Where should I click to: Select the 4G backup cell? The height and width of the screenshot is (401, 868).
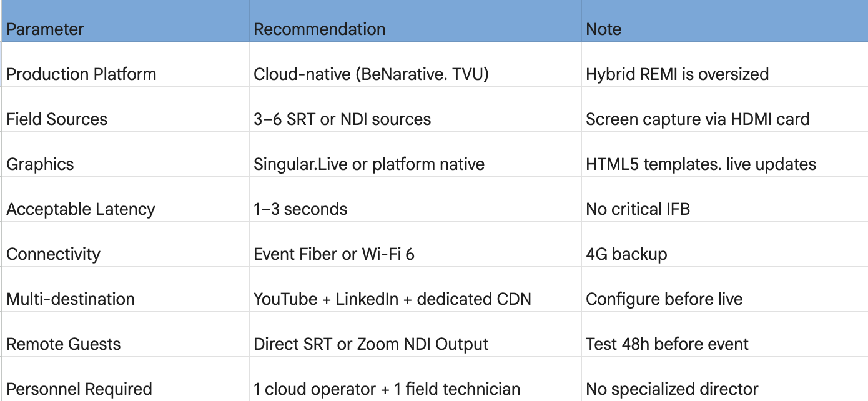(724, 245)
